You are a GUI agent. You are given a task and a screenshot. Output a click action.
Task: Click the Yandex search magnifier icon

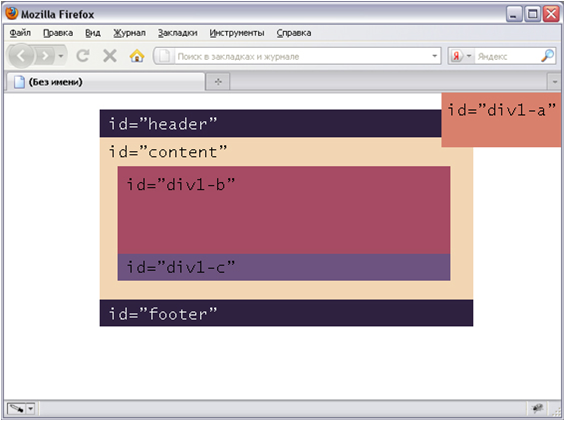[547, 56]
